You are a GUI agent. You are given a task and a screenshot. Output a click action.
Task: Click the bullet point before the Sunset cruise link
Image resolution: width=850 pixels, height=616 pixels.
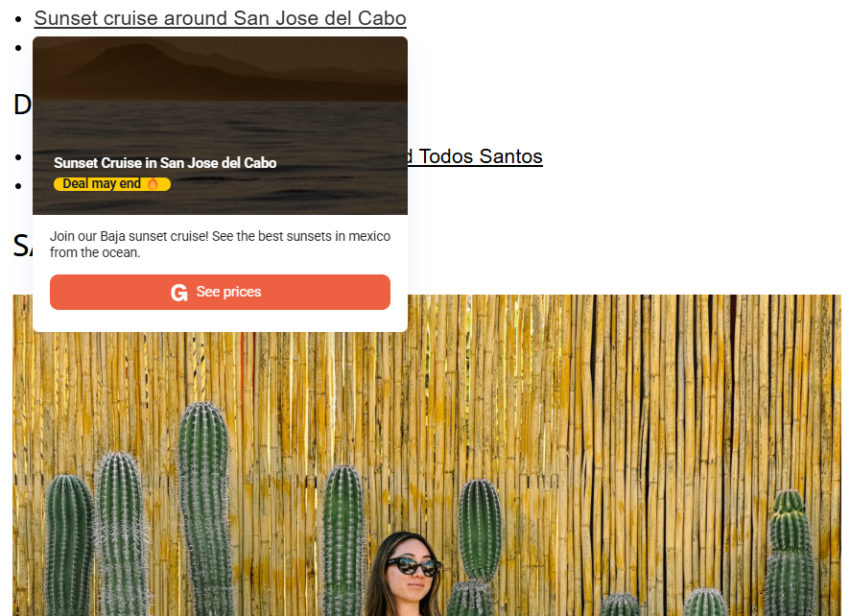point(18,19)
